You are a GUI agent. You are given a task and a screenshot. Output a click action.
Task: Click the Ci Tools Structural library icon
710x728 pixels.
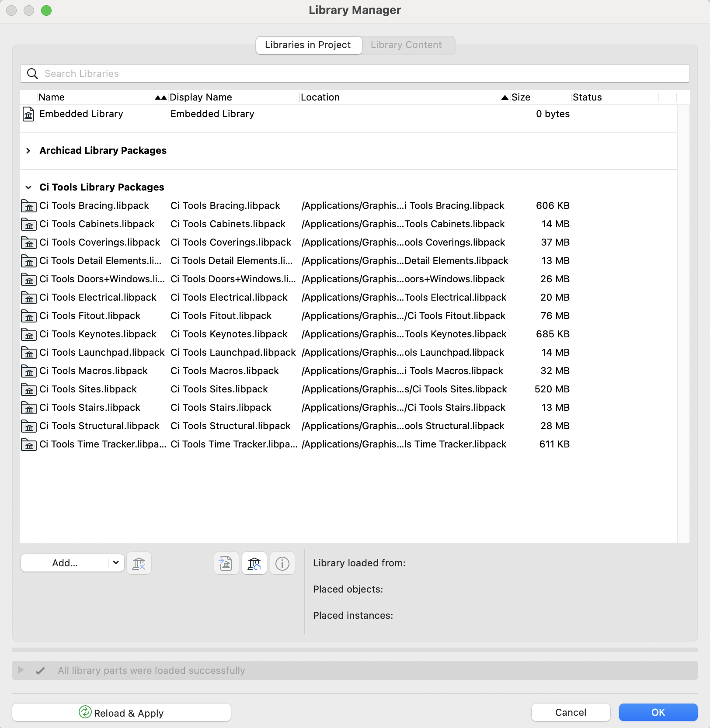(x=29, y=426)
